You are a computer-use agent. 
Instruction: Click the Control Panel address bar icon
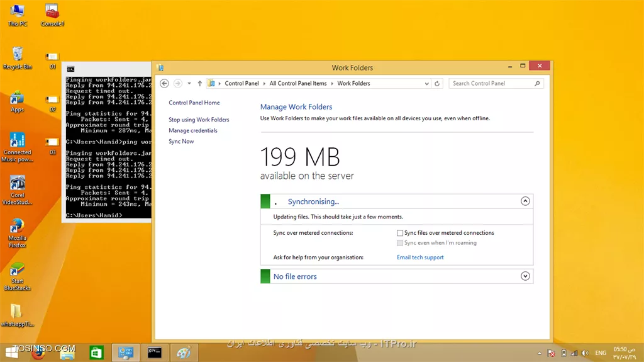click(211, 83)
